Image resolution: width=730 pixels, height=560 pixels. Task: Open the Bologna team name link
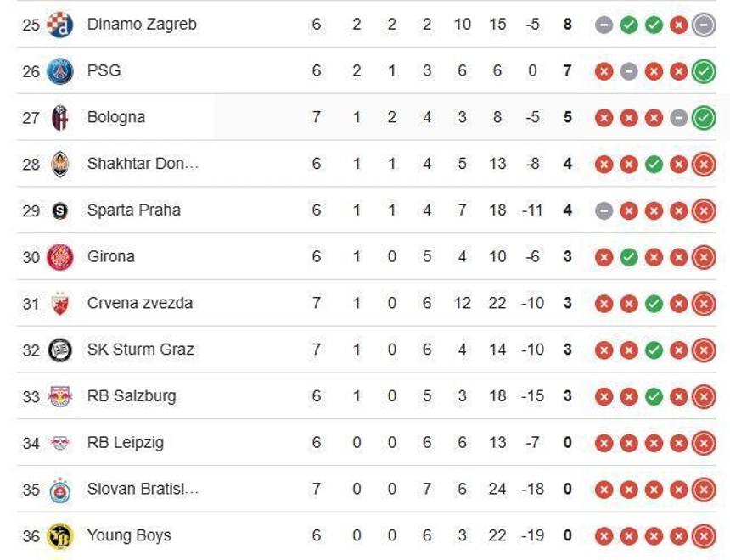click(x=115, y=117)
